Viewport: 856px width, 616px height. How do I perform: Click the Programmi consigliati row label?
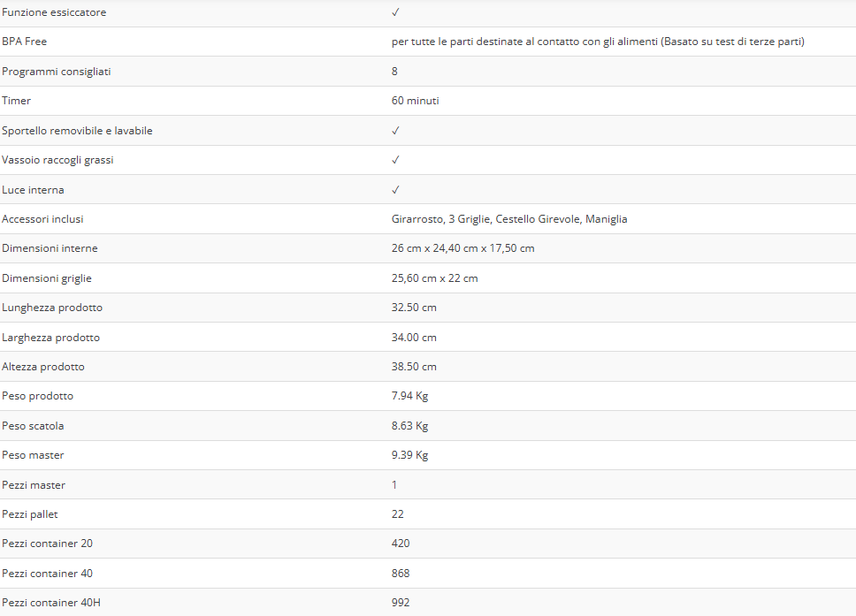(57, 72)
